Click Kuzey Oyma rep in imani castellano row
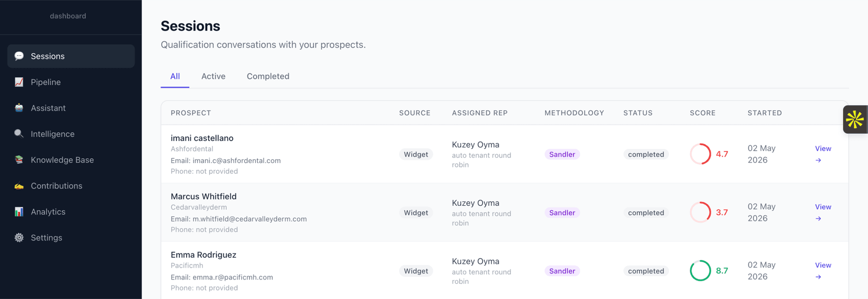This screenshot has height=299, width=868. pos(476,145)
